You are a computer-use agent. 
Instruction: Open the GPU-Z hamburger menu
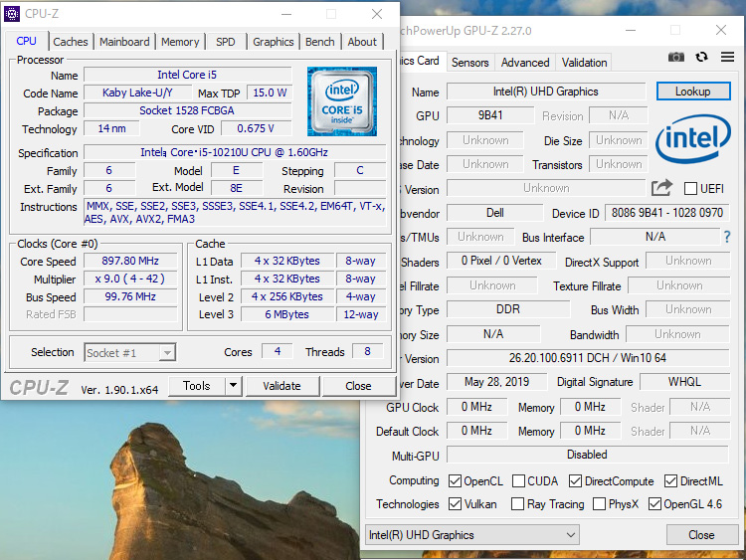click(727, 57)
